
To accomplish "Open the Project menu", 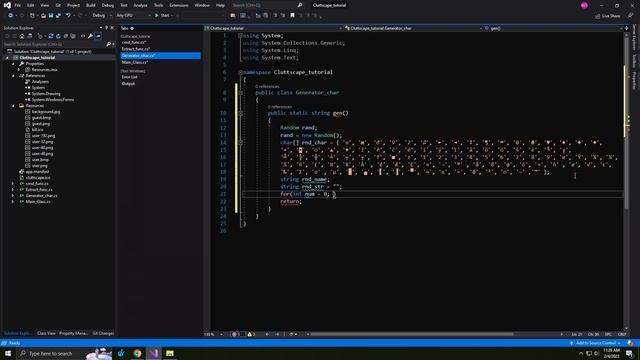I will [73, 5].
